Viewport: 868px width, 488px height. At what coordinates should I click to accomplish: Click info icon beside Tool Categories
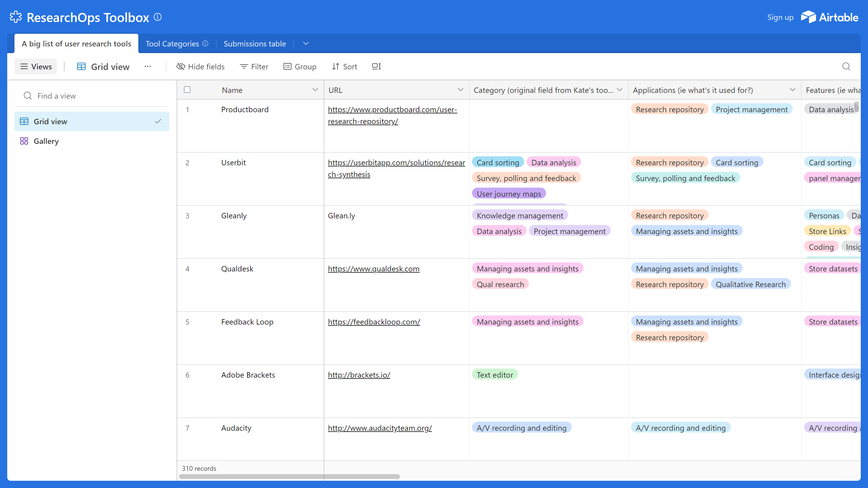pos(205,43)
